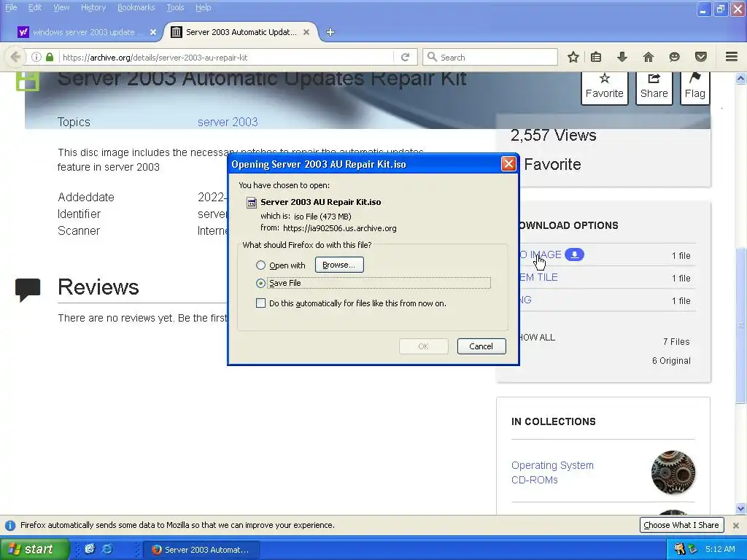Image resolution: width=747 pixels, height=560 pixels.
Task: Open Operating System CD-ROMs collection link
Action: tap(553, 472)
